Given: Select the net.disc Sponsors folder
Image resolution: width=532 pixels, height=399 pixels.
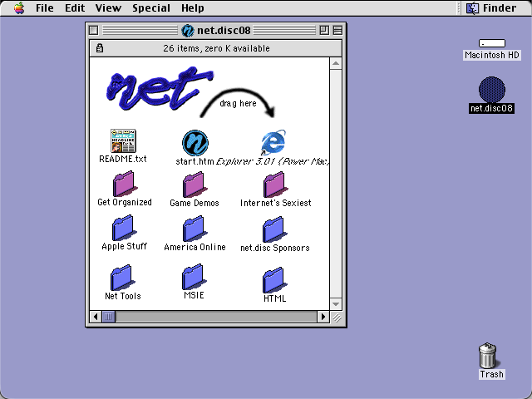Looking at the screenshot, I should point(274,229).
